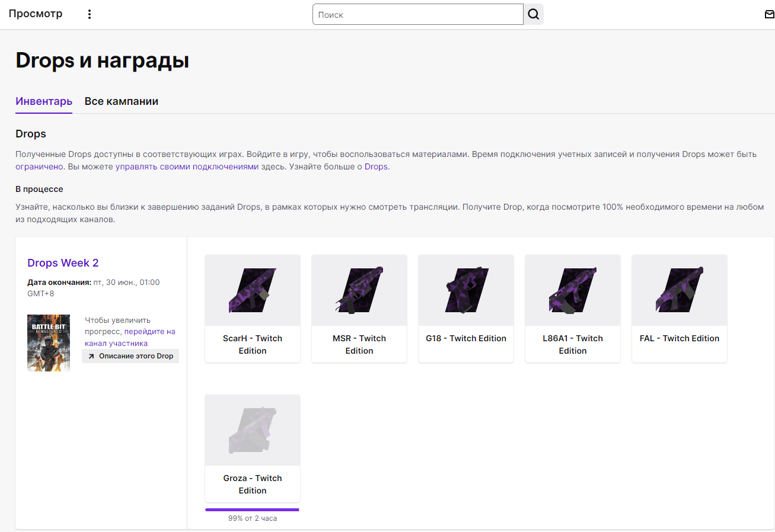Select the FAL Twitch Edition drop image
Screen dimensions: 775x532
pyautogui.click(x=680, y=290)
